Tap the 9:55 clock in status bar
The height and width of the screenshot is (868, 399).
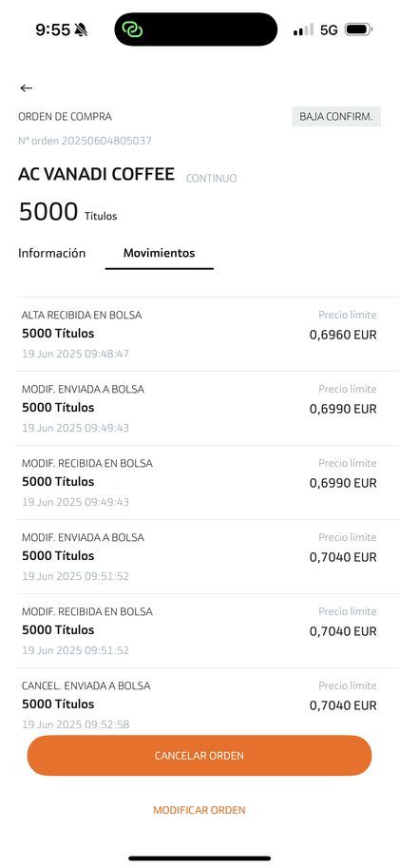[x=52, y=29]
